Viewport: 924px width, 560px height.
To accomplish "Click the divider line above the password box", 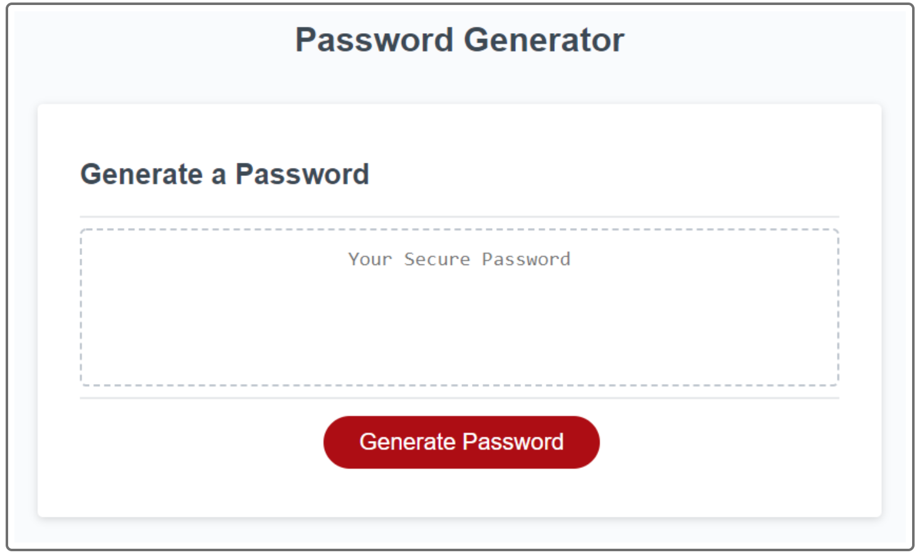I will pos(459,215).
